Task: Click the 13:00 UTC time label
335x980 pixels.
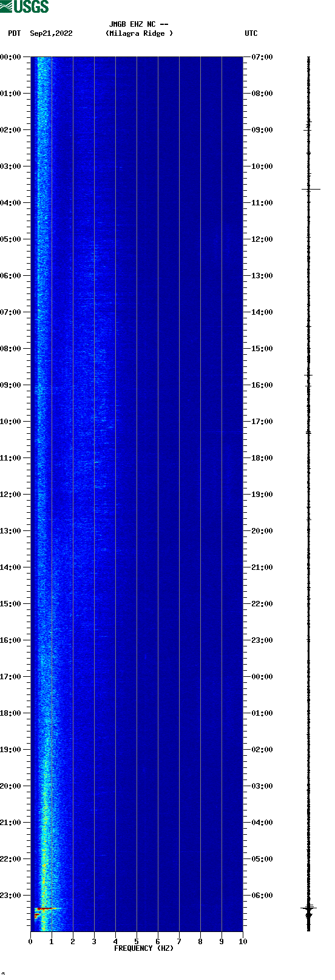Action: (262, 276)
